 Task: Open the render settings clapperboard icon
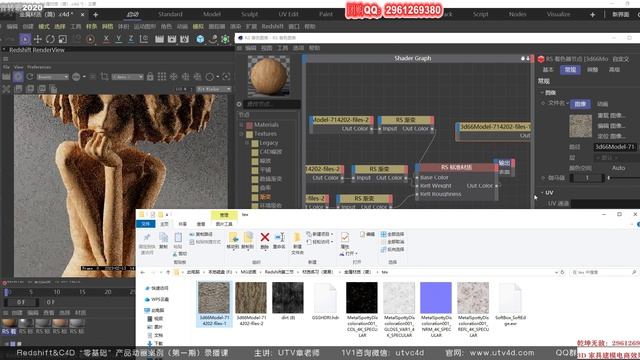point(184,39)
